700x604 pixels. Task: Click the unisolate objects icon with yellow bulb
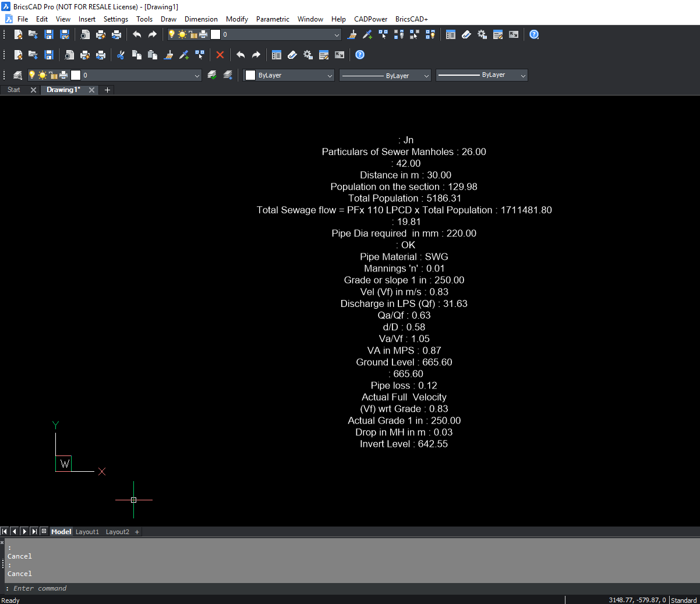[430, 34]
